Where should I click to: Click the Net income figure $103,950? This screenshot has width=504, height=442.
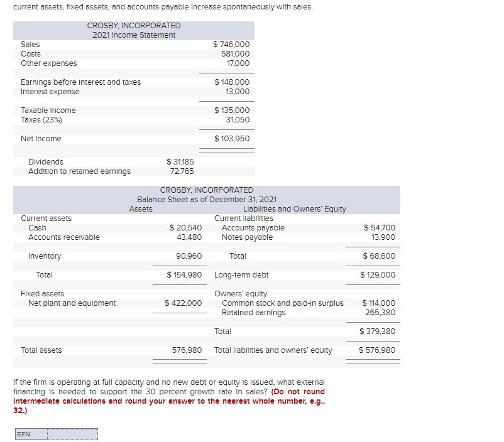point(234,138)
